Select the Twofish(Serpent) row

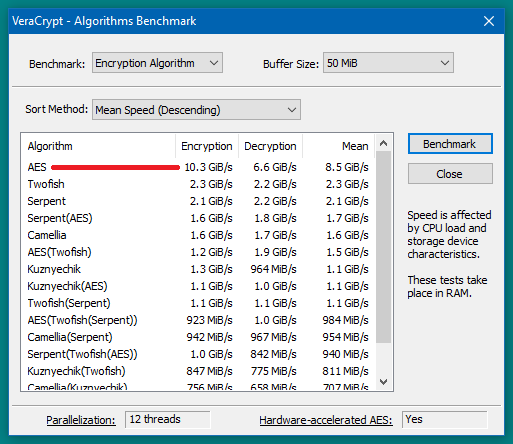point(198,303)
